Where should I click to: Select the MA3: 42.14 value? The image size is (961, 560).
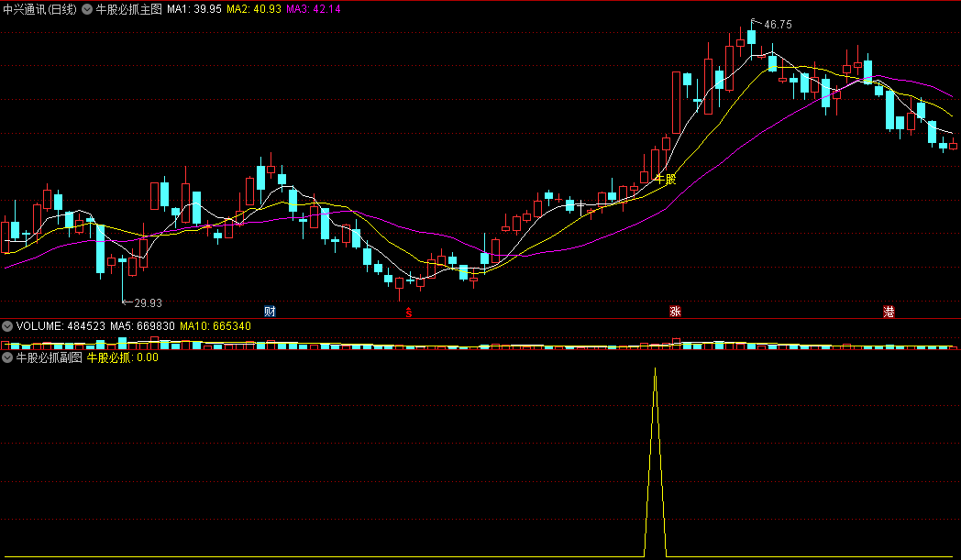coord(314,9)
